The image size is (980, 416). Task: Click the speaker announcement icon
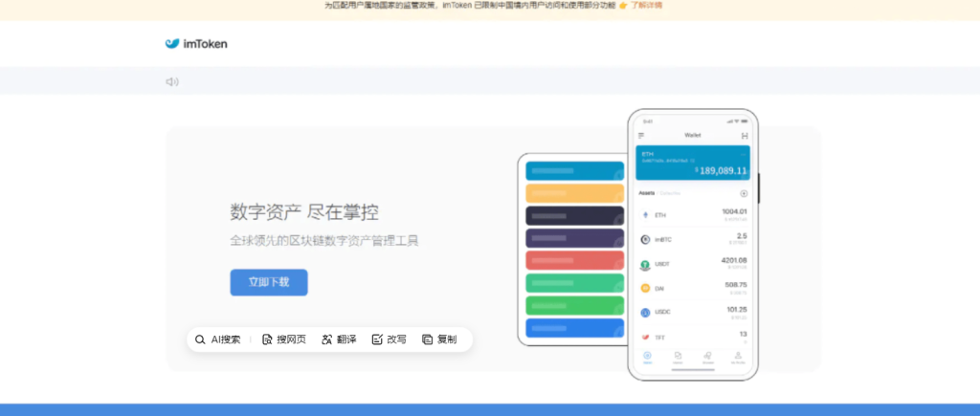click(x=172, y=81)
